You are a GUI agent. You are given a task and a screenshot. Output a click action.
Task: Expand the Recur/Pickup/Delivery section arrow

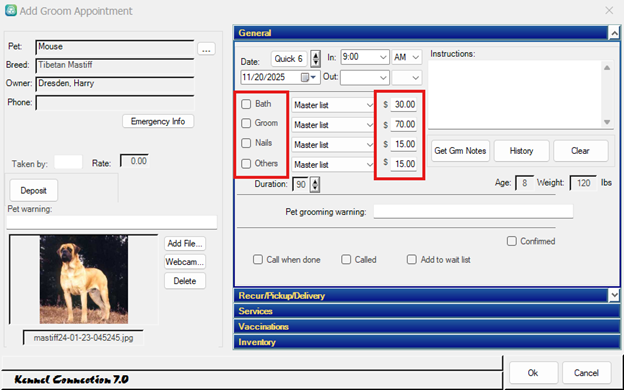tap(614, 295)
